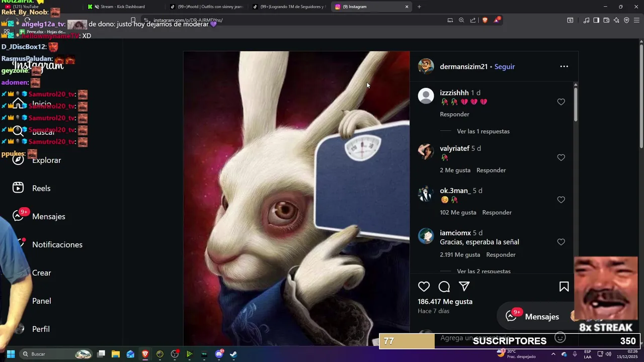Open the volume speaker icon in the system tray
644x362 pixels.
pos(608,354)
